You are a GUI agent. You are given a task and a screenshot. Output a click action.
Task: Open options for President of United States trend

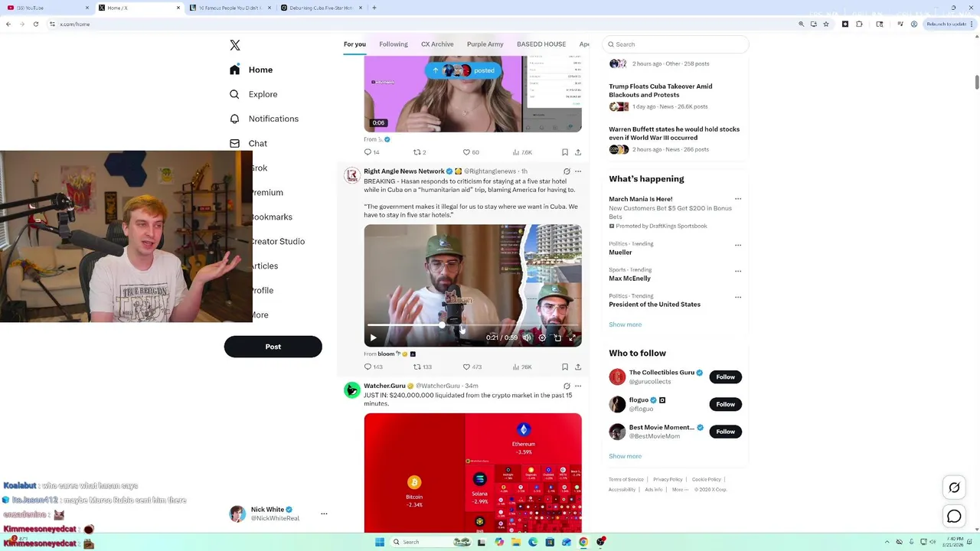point(738,297)
